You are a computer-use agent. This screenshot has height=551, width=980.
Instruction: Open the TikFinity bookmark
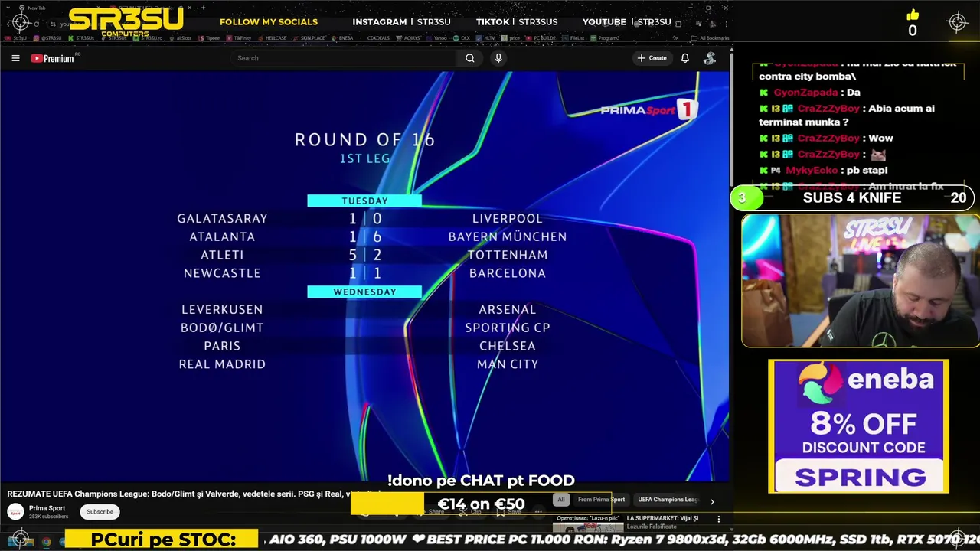click(x=240, y=37)
